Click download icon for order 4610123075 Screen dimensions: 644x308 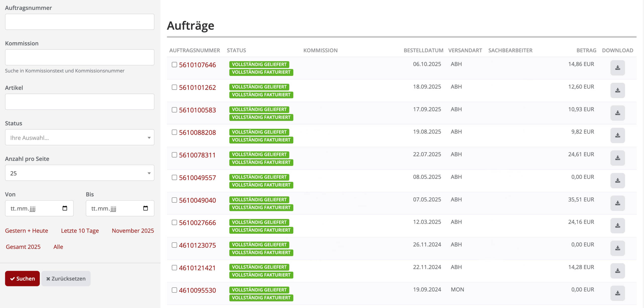tap(617, 248)
